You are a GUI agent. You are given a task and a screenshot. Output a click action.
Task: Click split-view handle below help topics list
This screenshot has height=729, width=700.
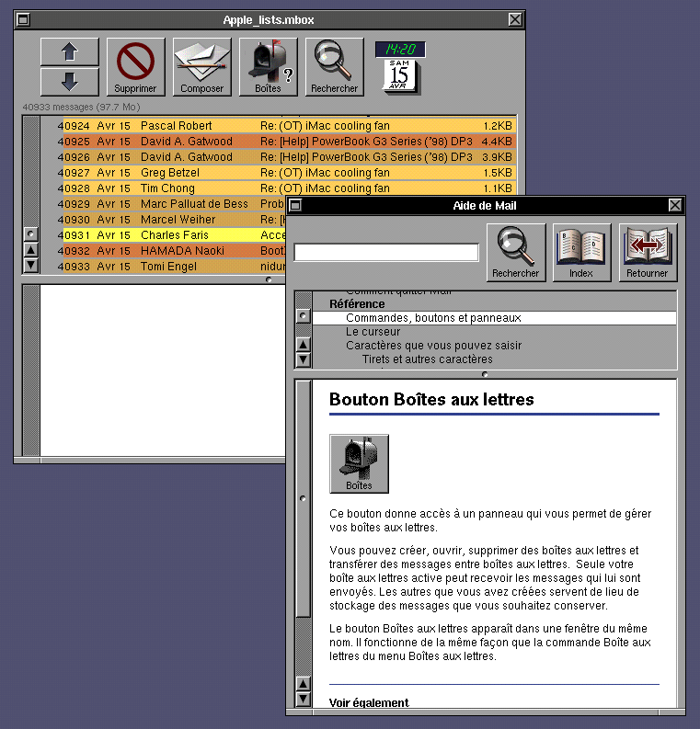(x=485, y=374)
